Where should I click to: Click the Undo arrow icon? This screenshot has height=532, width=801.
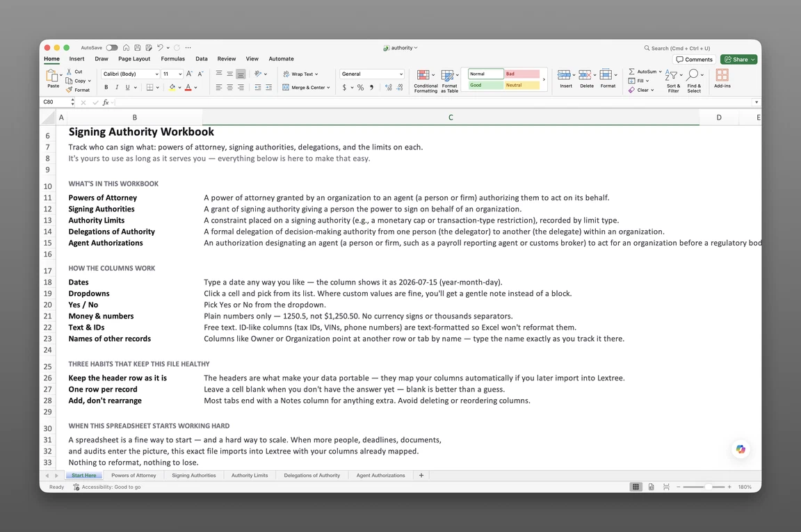[160, 47]
